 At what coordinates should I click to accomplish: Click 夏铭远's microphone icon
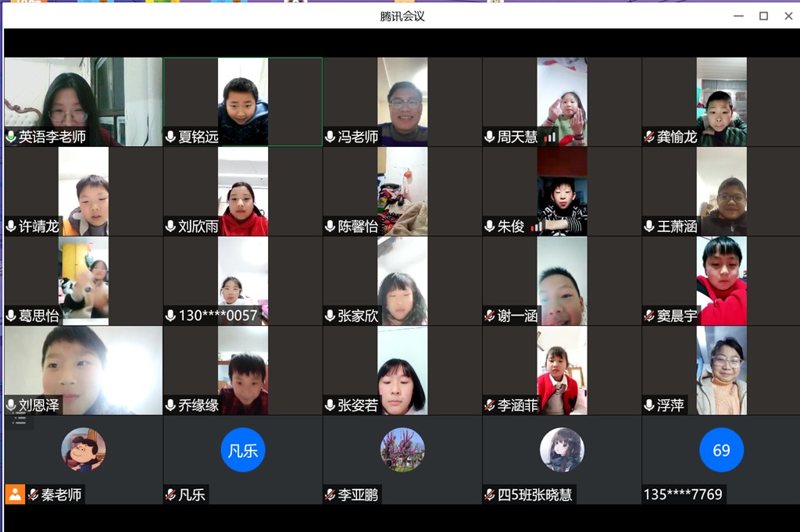(171, 137)
